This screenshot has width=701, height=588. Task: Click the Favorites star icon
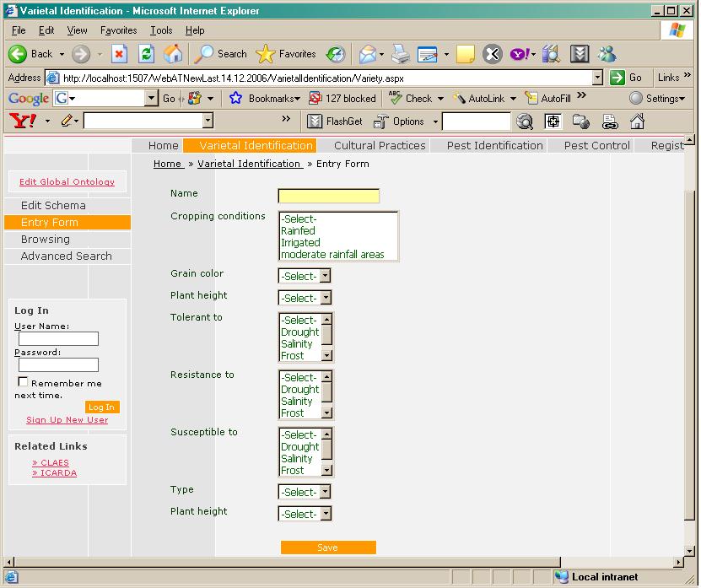point(266,54)
